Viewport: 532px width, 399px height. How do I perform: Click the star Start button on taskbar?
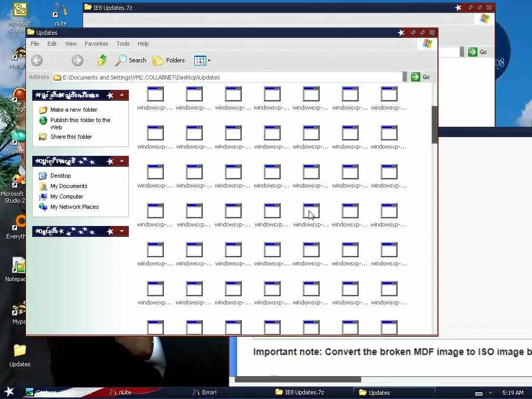pos(9,392)
